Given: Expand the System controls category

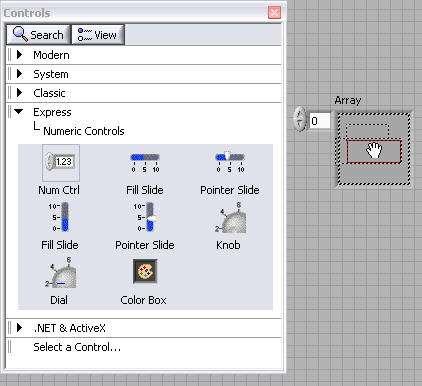Looking at the screenshot, I should (20, 74).
